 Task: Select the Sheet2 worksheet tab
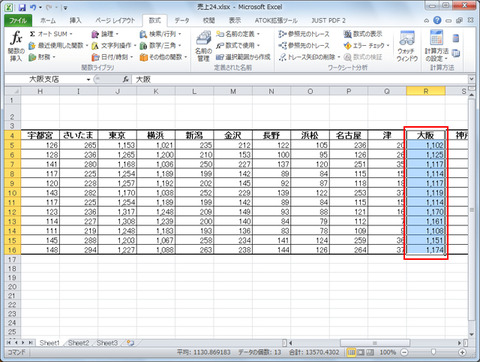[x=78, y=343]
